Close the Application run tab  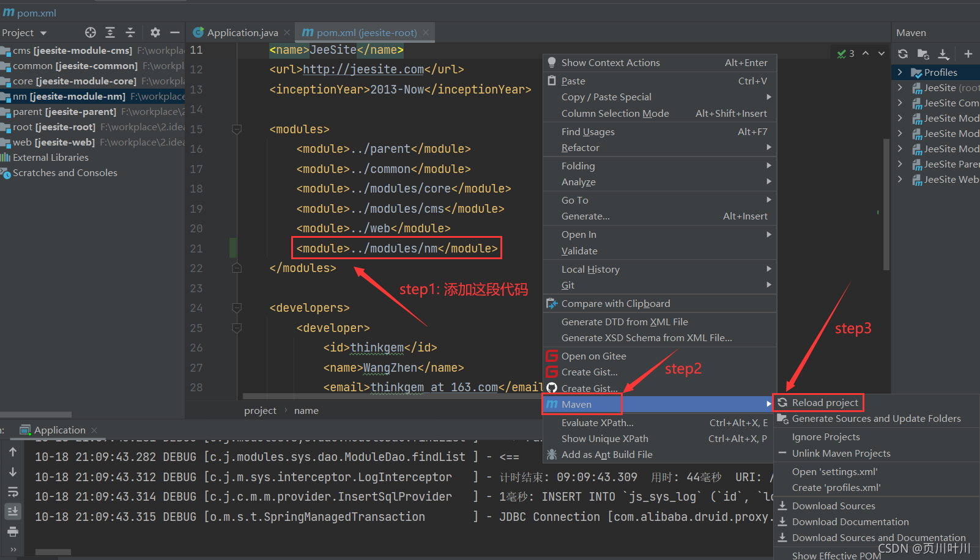tap(94, 430)
